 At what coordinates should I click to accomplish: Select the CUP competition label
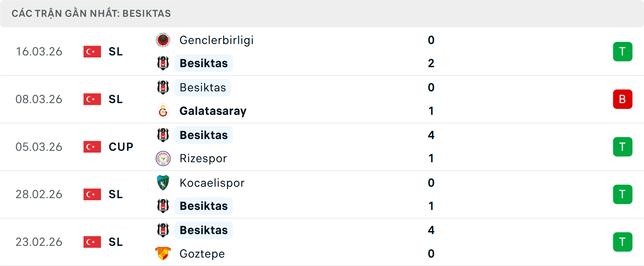point(120,147)
